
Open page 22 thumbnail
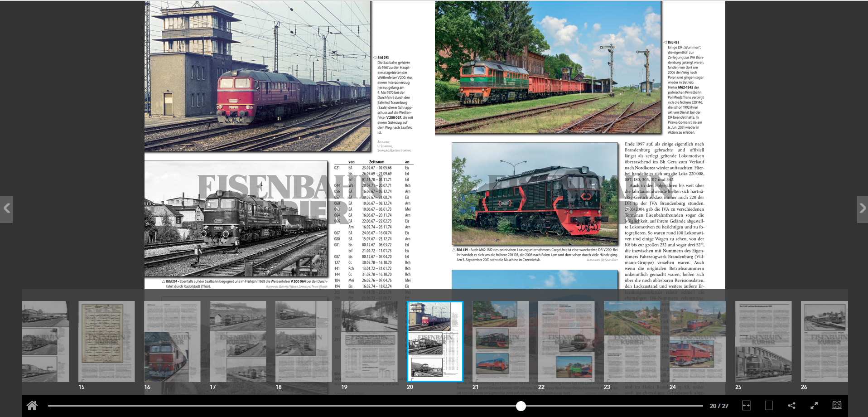(x=566, y=341)
